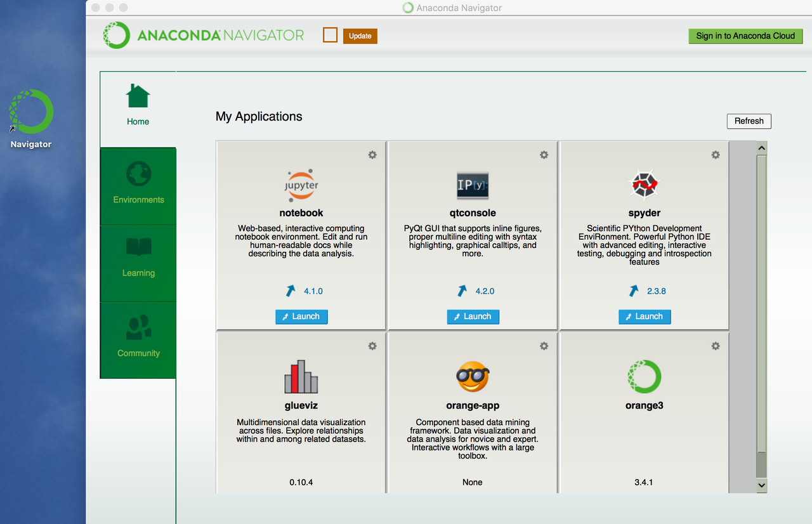Toggle the checkbox beside the Update button
The image size is (812, 524).
coord(330,36)
